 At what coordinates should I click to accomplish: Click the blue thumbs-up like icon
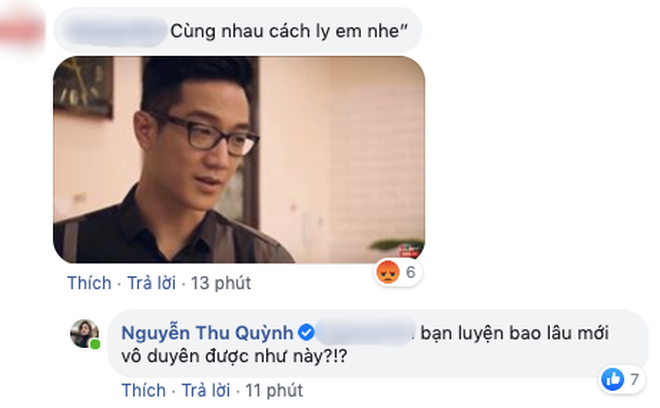(613, 379)
